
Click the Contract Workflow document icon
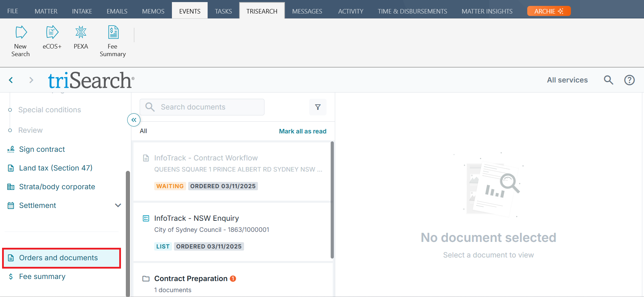(146, 158)
